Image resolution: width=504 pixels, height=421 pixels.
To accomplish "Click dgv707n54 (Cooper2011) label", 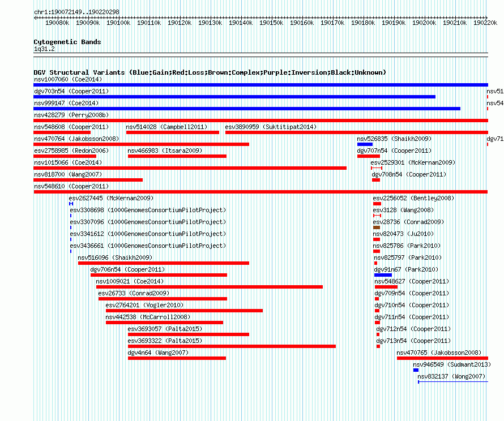I will 394,151.
